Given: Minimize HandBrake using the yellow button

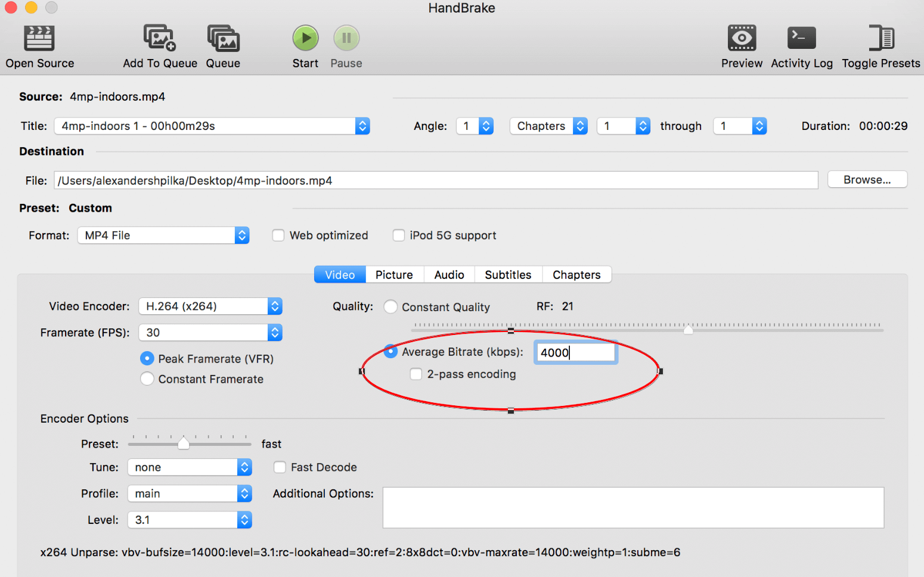Looking at the screenshot, I should tap(31, 7).
